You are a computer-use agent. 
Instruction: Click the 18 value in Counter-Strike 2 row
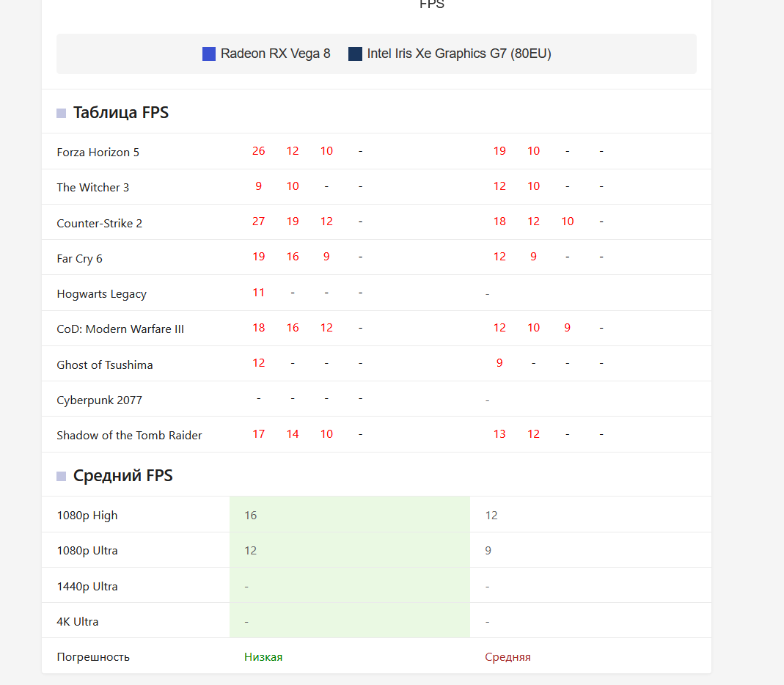coord(499,221)
